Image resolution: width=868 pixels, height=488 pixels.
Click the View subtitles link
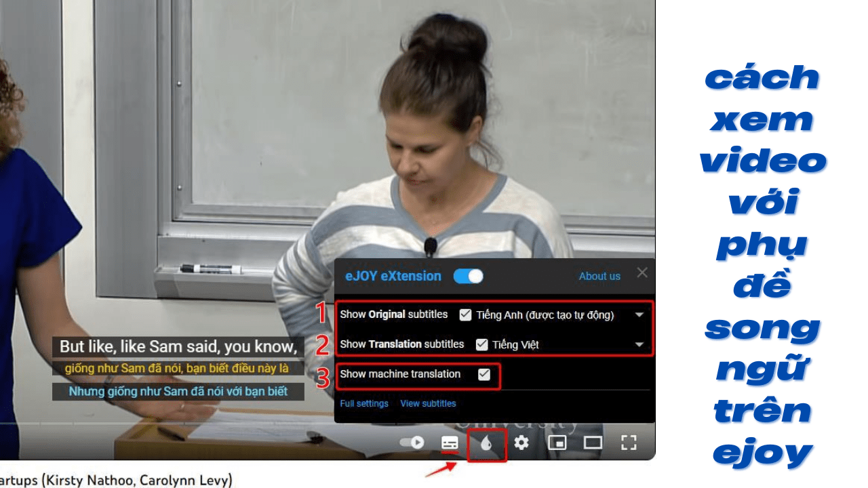coord(428,404)
